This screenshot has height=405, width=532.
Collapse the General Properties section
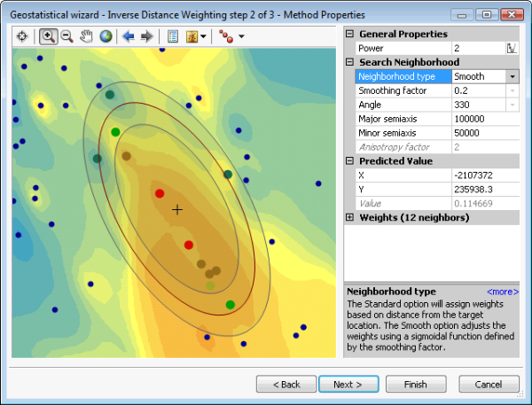(349, 34)
